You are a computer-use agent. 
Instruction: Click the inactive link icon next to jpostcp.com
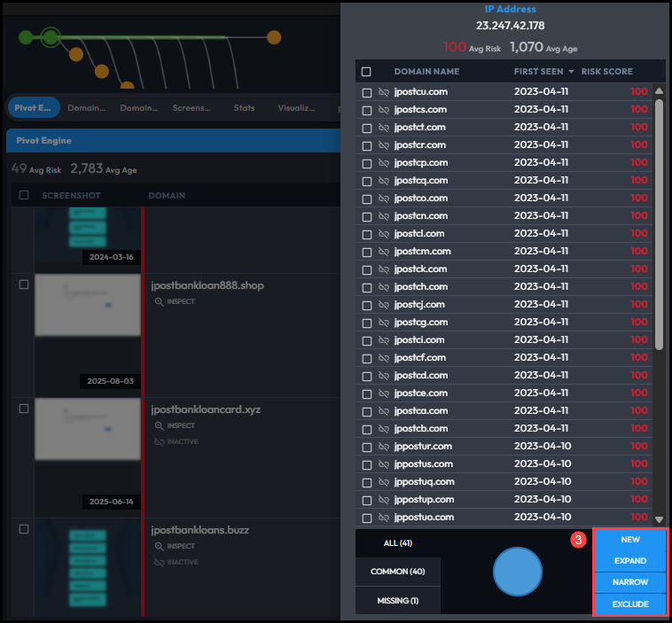pos(384,163)
